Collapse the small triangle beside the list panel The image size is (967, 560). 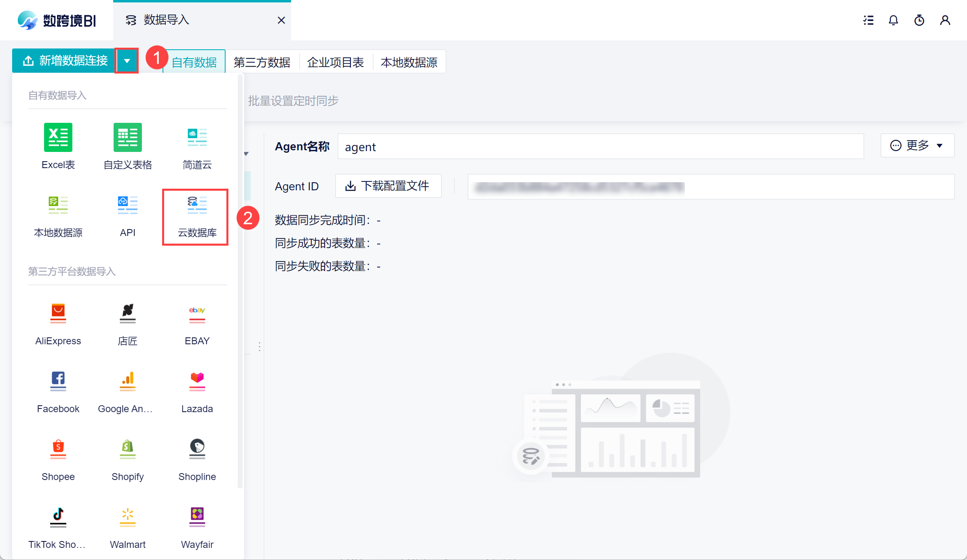pos(246,154)
